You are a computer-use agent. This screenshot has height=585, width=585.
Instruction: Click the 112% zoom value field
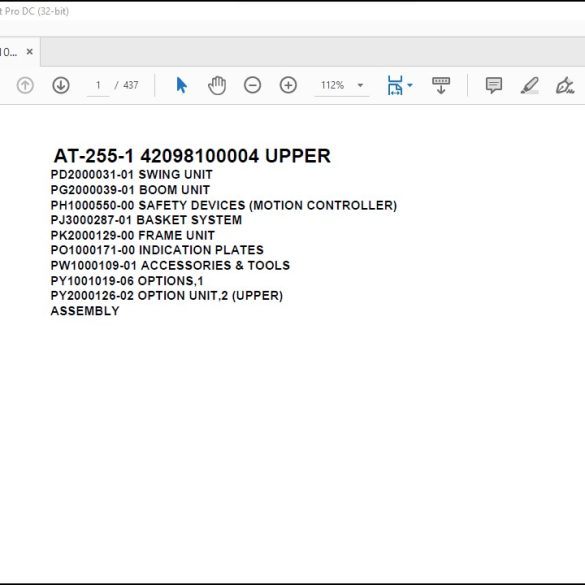tap(332, 85)
